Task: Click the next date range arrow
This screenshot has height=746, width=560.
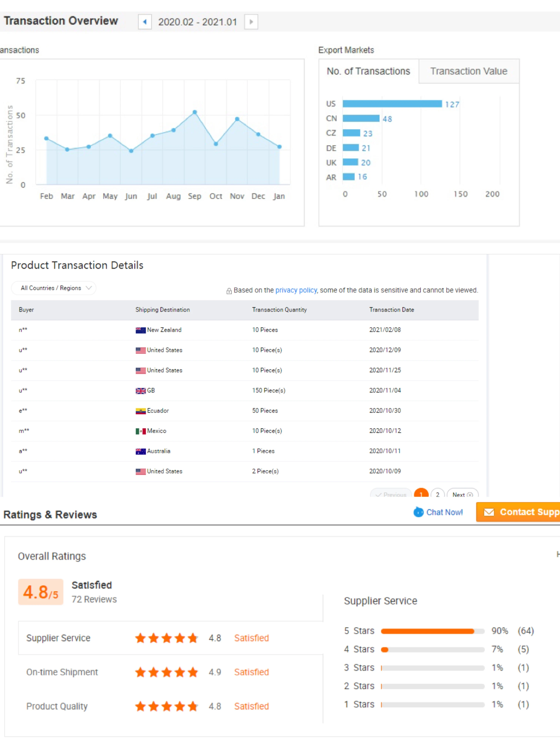Action: 251,22
